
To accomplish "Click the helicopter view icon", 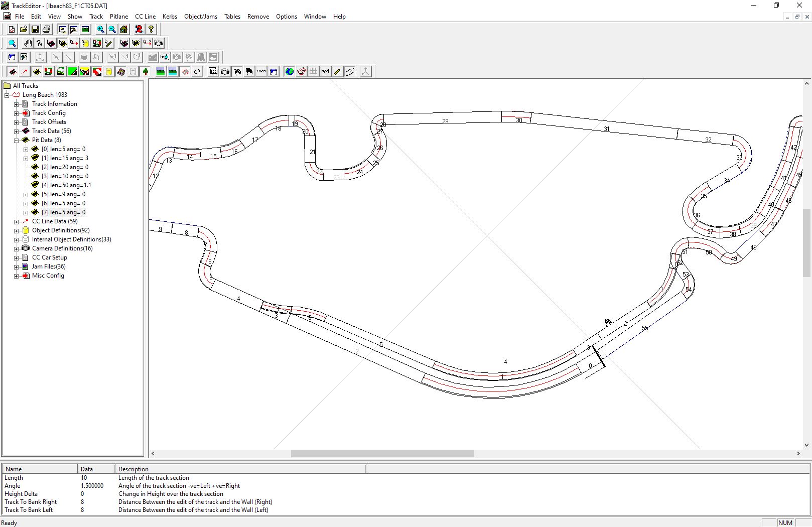I will point(165,57).
